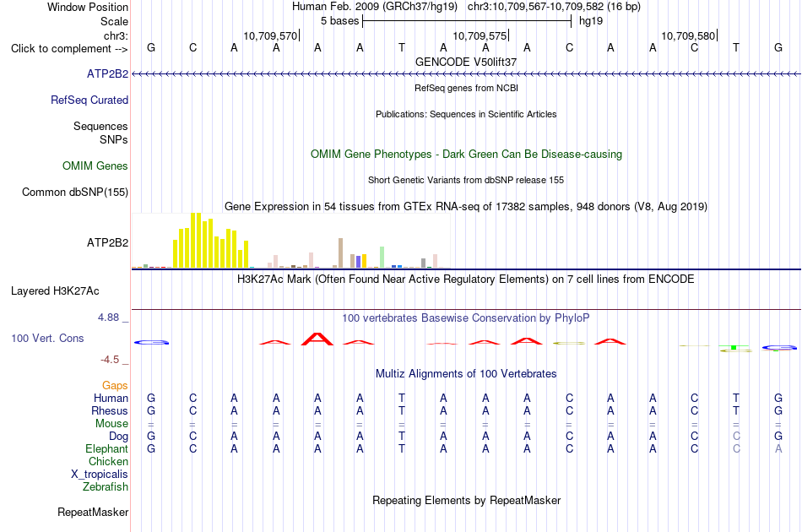Click the tallest red A conservation logo
This screenshot has width=802, height=532.
tap(317, 339)
